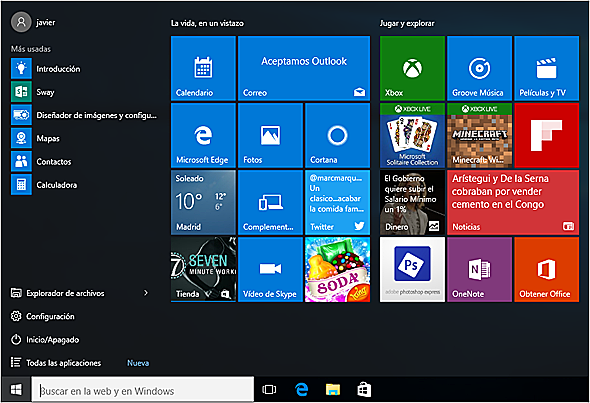
Task: Click the Windows Start button
Action: click(x=16, y=390)
